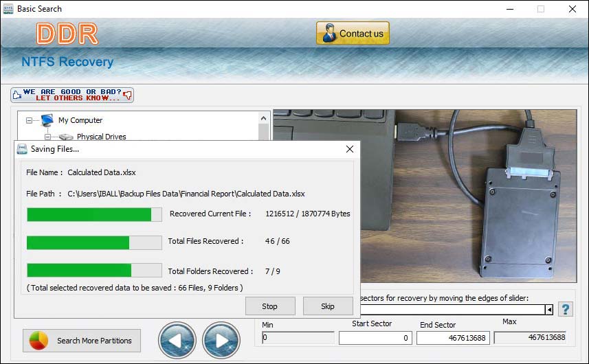Click the file name Calculated Data.xlsx
This screenshot has height=364, width=589.
[102, 172]
